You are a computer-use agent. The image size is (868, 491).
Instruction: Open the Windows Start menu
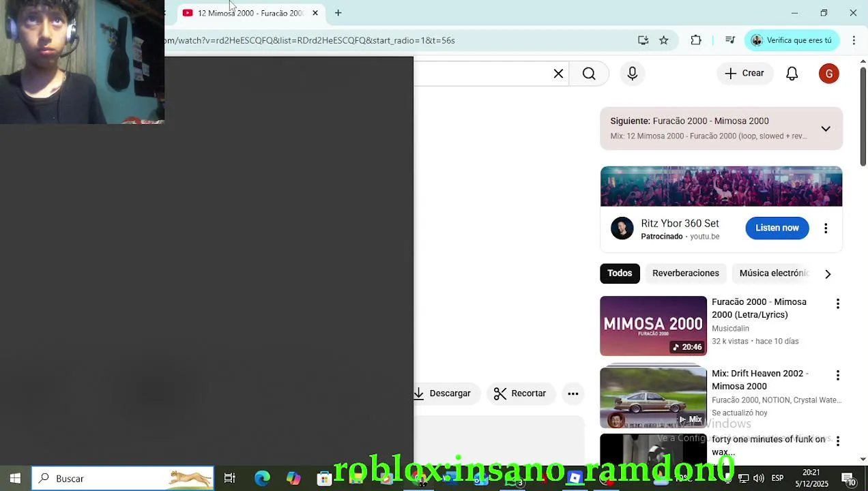click(x=15, y=478)
